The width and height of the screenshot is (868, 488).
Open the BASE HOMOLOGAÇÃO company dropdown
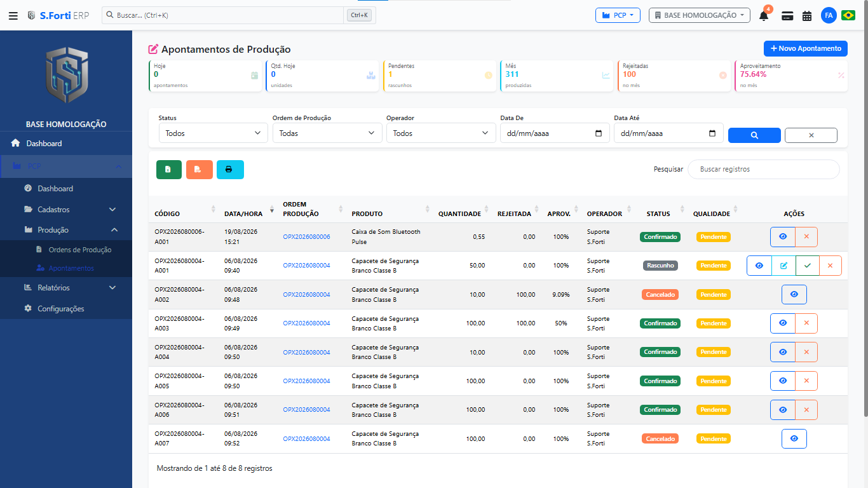tap(699, 15)
